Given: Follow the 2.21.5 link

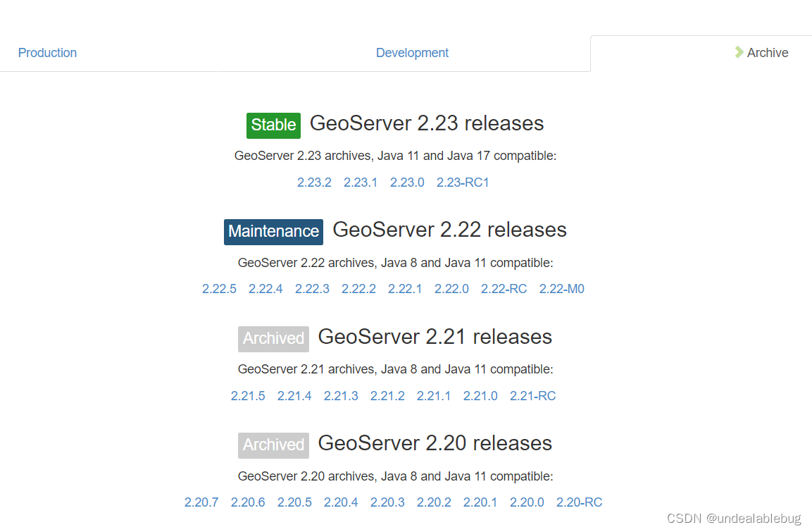Looking at the screenshot, I should (x=247, y=396).
